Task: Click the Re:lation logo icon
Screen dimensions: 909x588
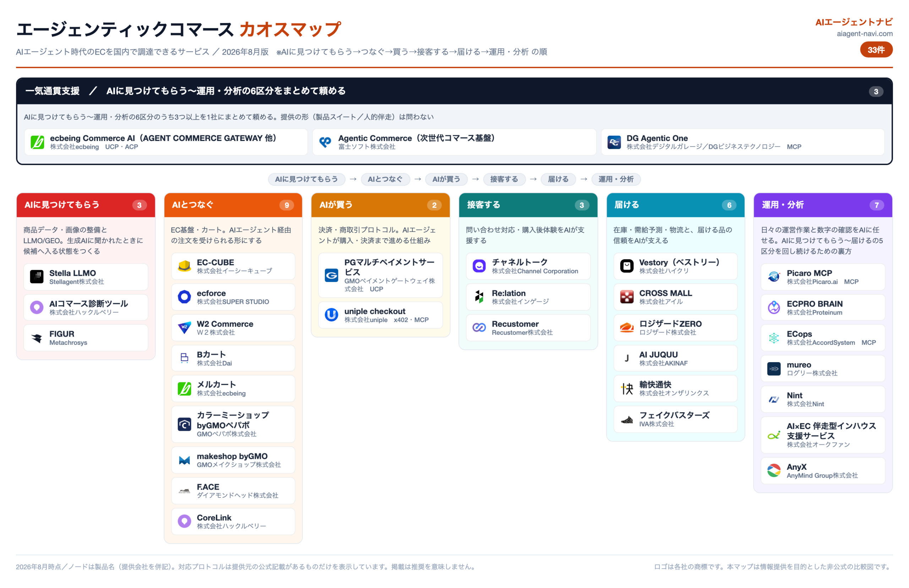Action: (479, 297)
